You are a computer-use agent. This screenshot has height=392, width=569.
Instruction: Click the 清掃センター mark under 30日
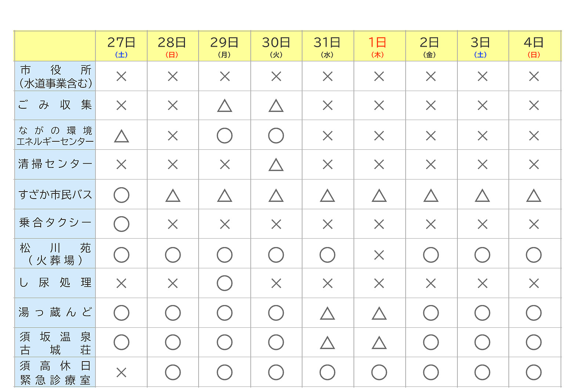276,164
